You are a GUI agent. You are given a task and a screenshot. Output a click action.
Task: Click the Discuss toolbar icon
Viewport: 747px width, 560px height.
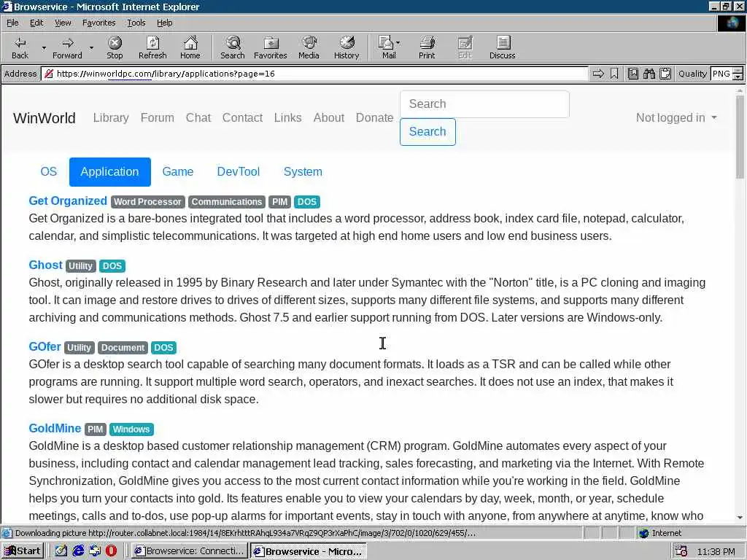[502, 47]
